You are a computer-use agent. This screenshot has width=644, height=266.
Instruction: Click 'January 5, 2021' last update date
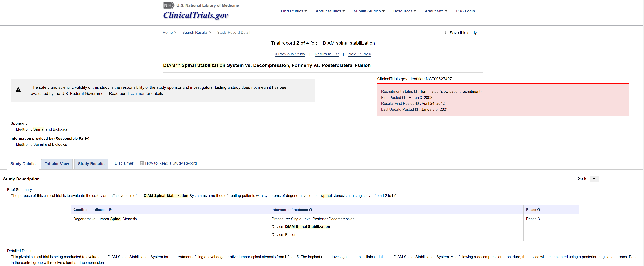point(434,110)
